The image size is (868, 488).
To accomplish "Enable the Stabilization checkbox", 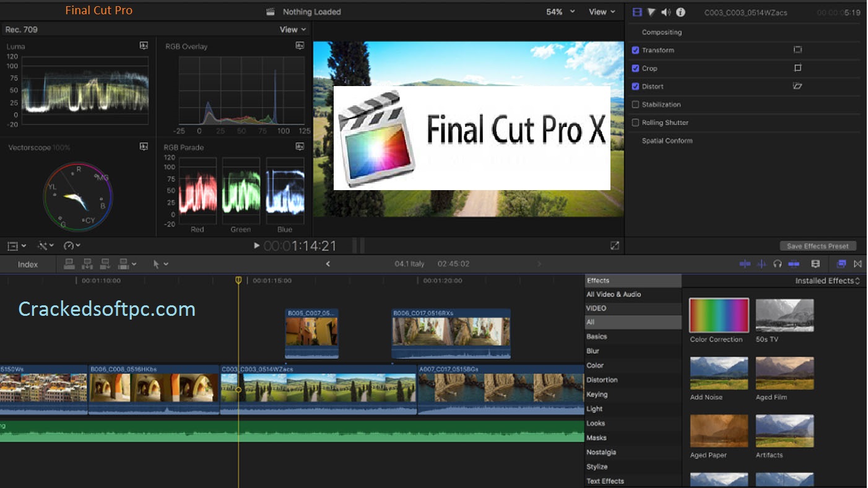I will point(635,105).
